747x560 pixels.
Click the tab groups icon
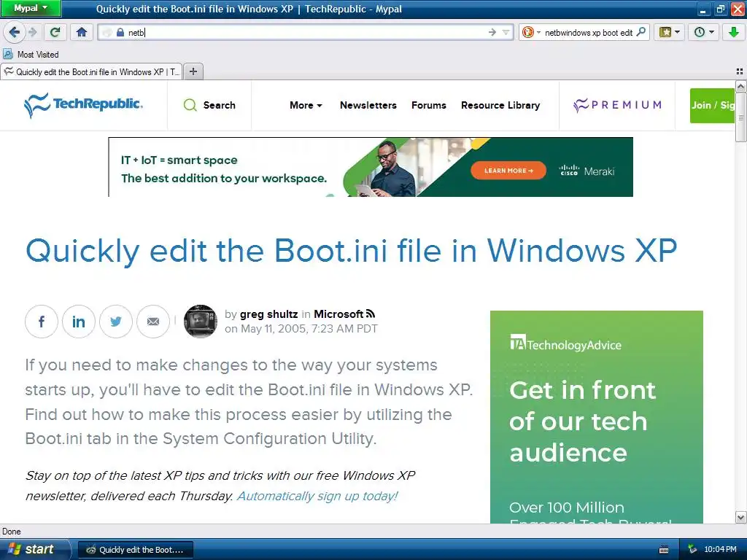[740, 71]
